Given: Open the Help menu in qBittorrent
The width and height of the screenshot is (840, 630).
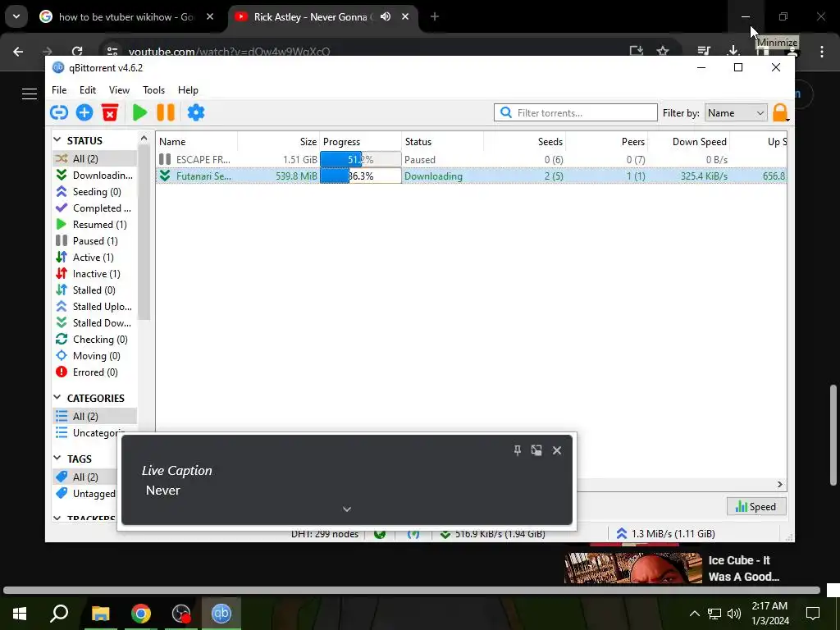Looking at the screenshot, I should (x=188, y=90).
